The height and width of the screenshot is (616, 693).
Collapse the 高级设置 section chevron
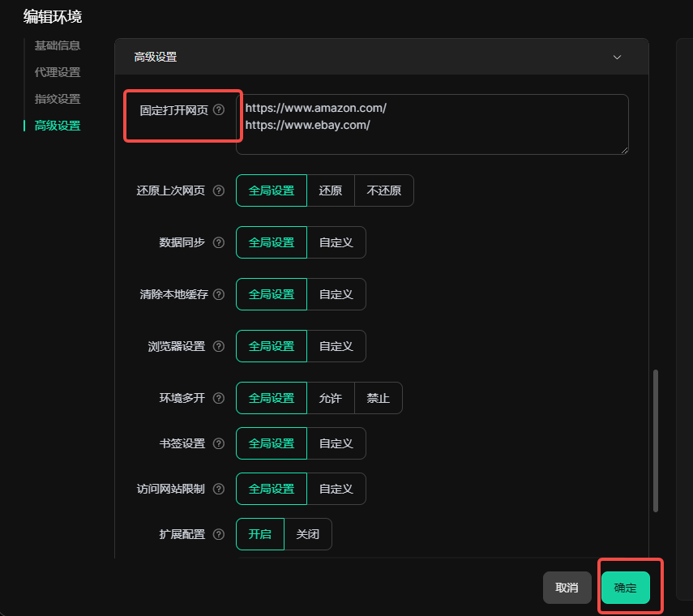pos(617,58)
